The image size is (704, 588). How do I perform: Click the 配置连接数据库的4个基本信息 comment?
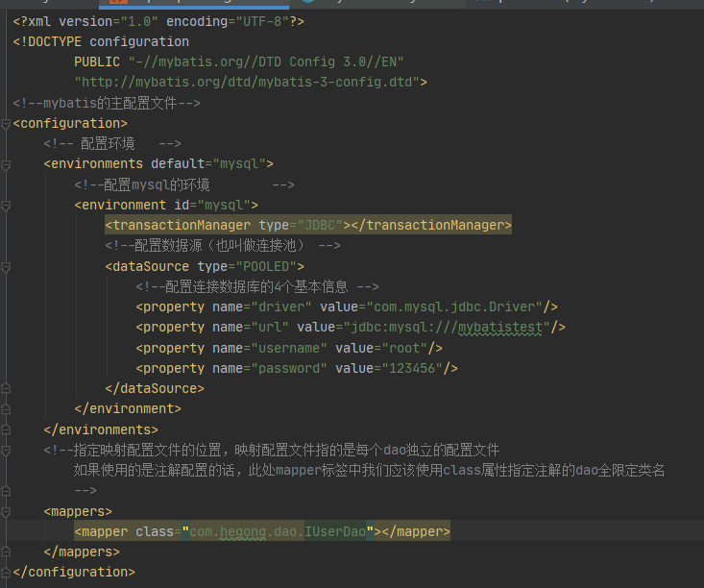257,286
